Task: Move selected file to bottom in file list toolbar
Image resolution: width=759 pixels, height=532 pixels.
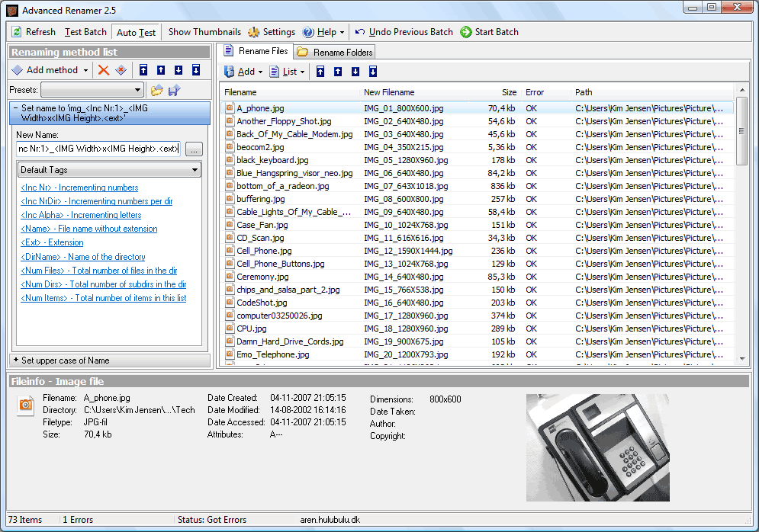Action: pyautogui.click(x=373, y=72)
